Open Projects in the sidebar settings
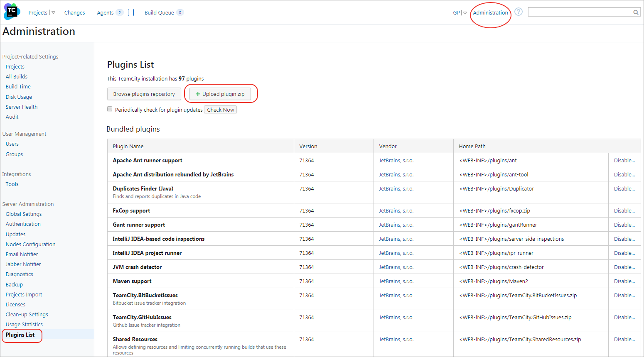The width and height of the screenshot is (644, 357). [15, 67]
